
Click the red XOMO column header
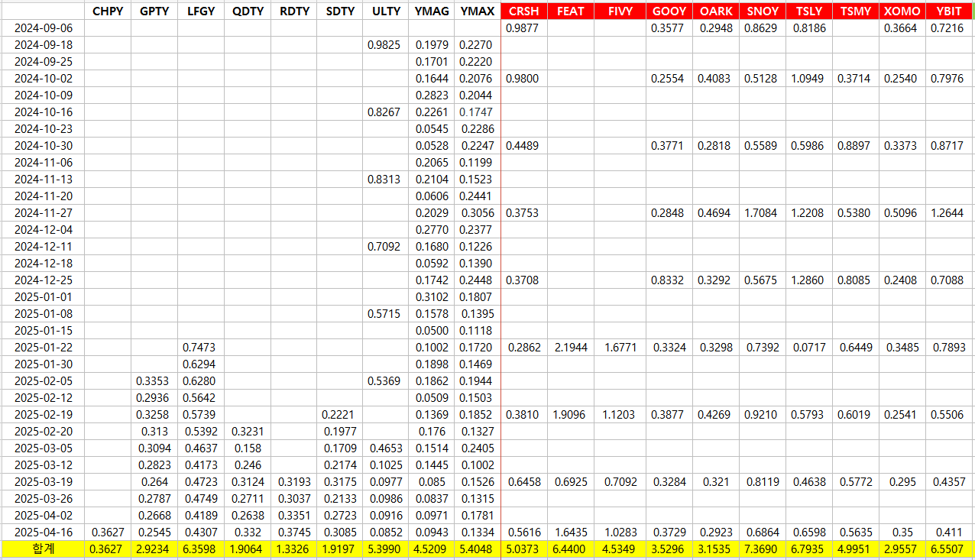tap(902, 11)
